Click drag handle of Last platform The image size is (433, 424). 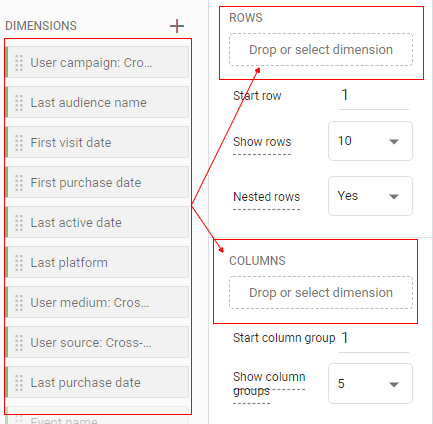[19, 263]
